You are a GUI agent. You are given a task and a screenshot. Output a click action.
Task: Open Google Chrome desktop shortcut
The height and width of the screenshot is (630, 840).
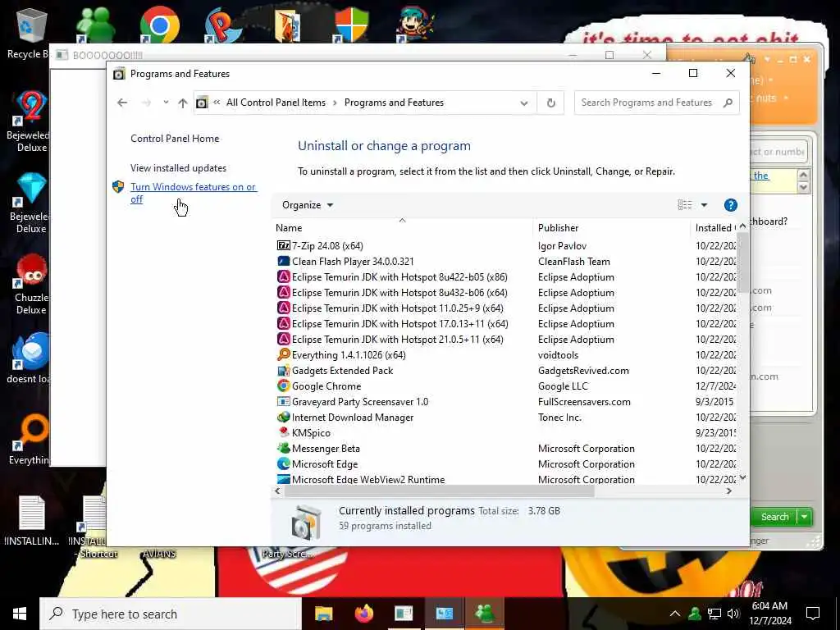coord(159,24)
